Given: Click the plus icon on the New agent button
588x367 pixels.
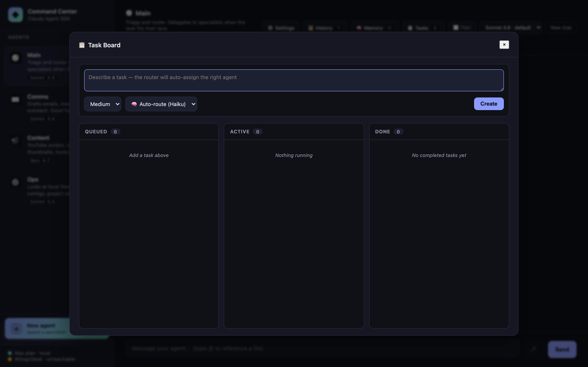Looking at the screenshot, I should pos(16,329).
